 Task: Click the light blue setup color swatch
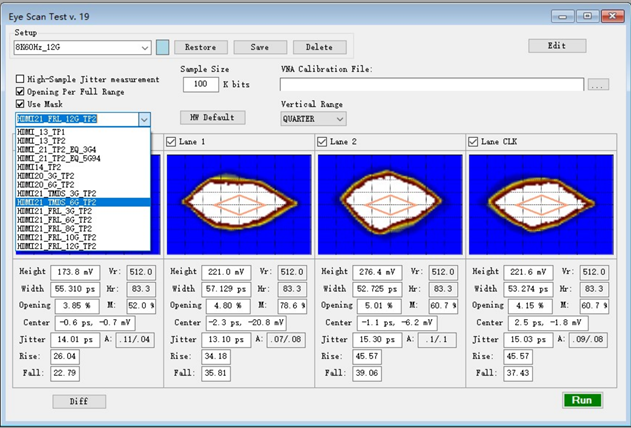[x=163, y=47]
